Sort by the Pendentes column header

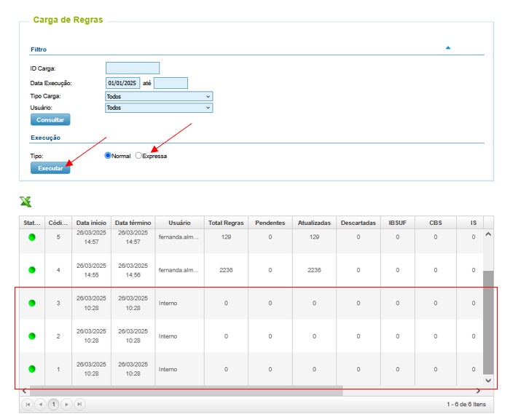(x=270, y=223)
